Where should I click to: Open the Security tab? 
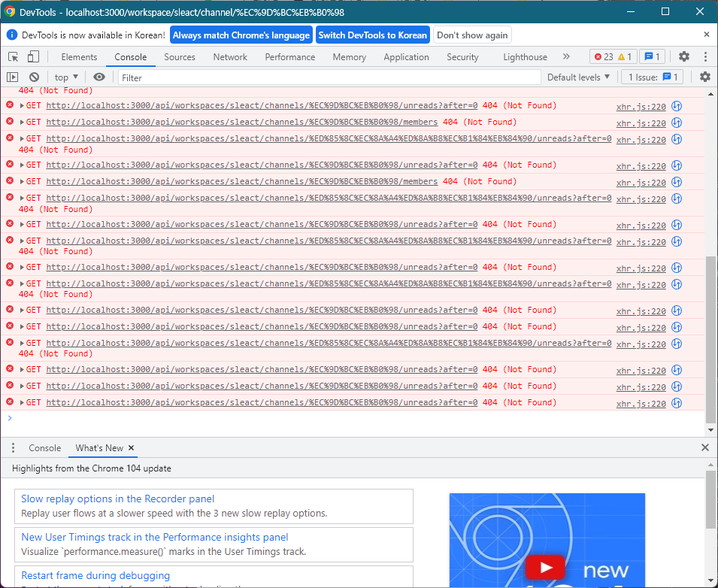pyautogui.click(x=462, y=57)
